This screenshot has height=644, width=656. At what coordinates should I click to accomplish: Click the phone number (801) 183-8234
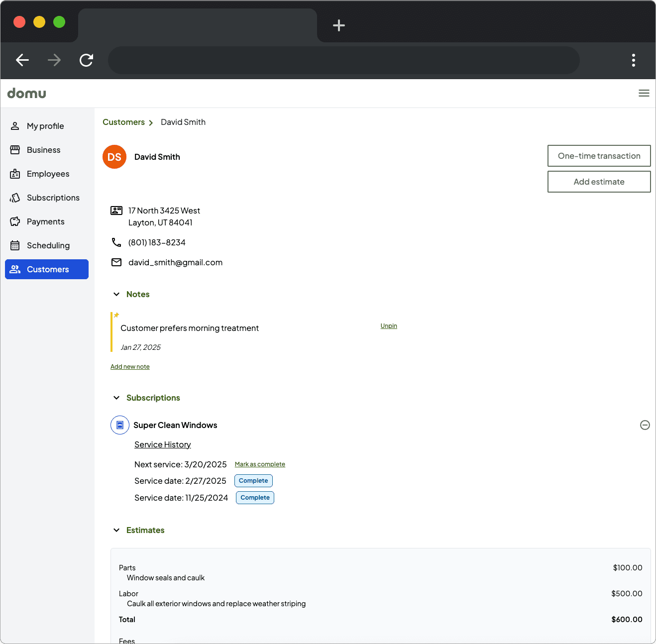[157, 242]
